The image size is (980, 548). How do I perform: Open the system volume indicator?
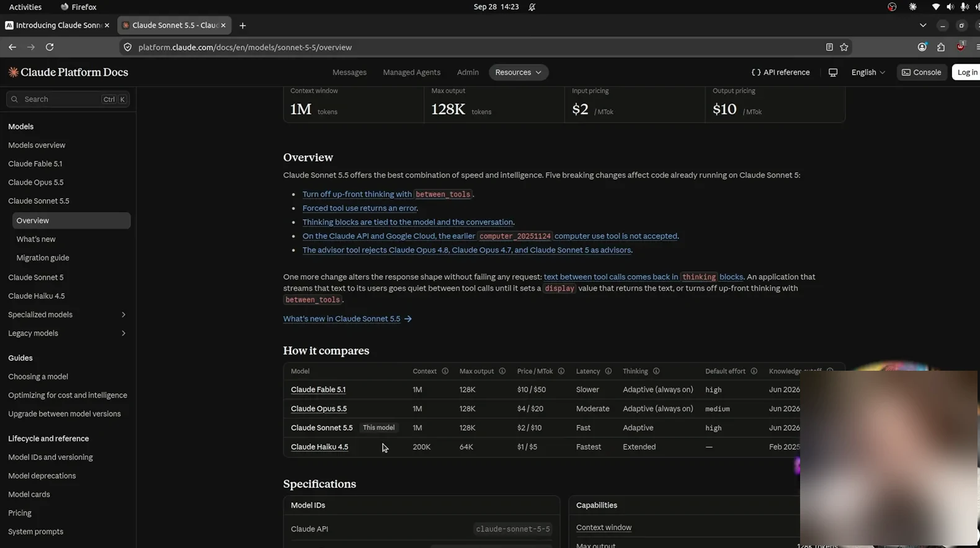(950, 7)
